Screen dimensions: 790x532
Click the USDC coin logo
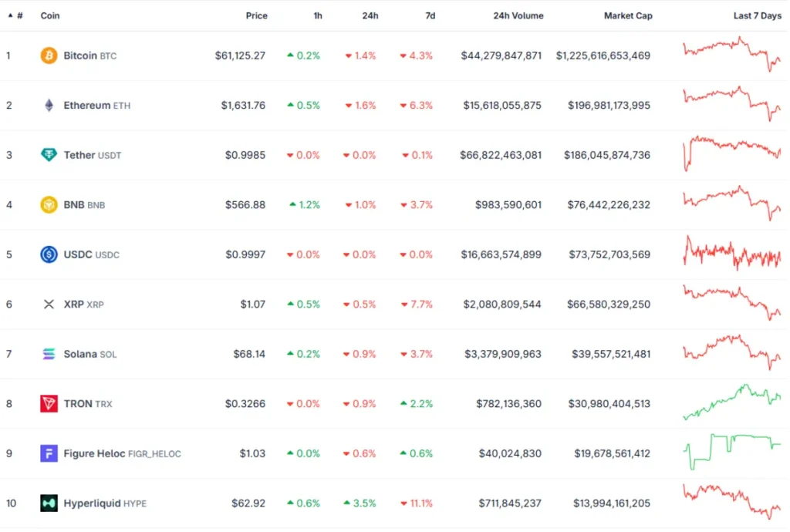[x=49, y=254]
